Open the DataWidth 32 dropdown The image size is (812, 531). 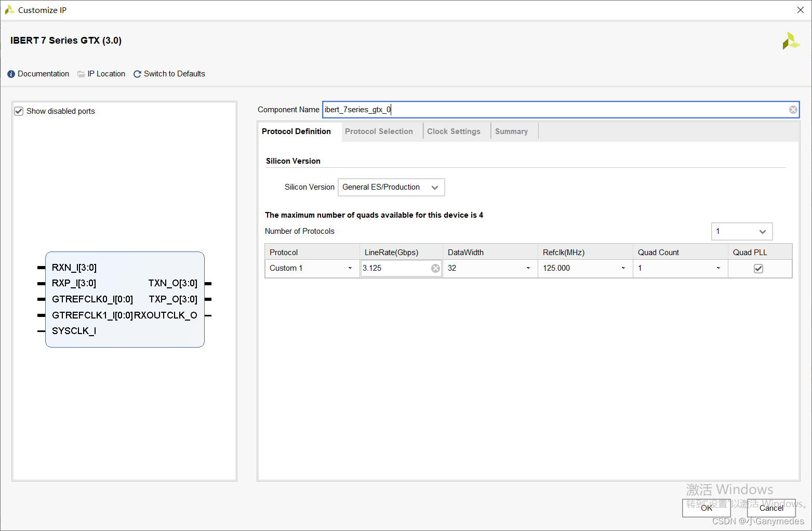coord(490,268)
